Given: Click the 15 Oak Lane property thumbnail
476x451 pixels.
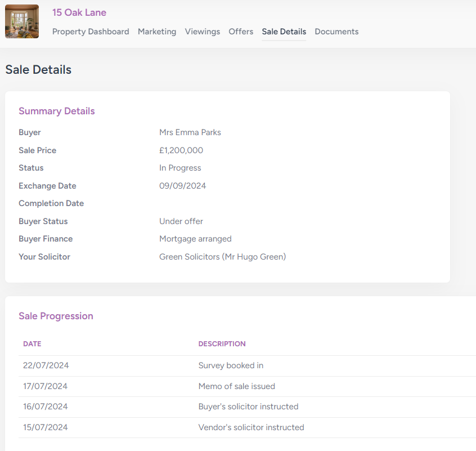Looking at the screenshot, I should pyautogui.click(x=22, y=21).
